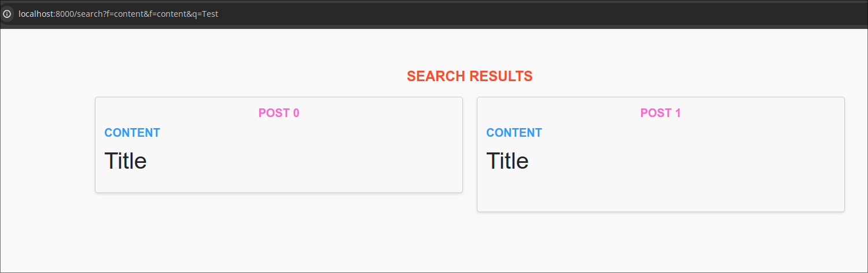Open the POST 1 heading link
868x273 pixels.
[660, 113]
